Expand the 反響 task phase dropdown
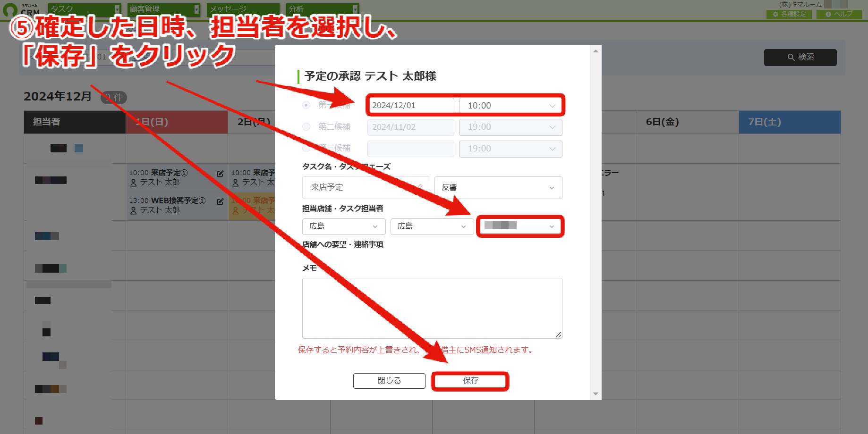The image size is (868, 434). [x=498, y=188]
